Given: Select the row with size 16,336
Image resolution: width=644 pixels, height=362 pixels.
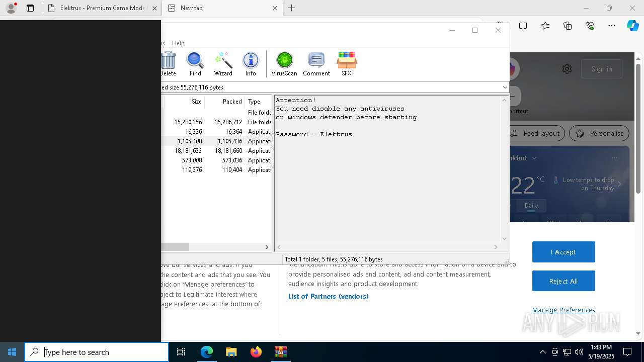Looking at the screenshot, I should click(216, 132).
